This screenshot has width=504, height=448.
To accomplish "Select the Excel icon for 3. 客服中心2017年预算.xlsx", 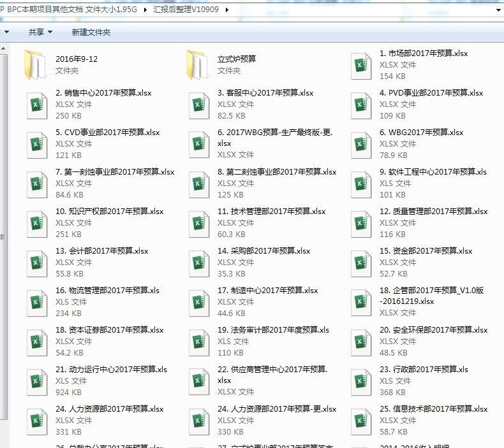I will coord(199,106).
